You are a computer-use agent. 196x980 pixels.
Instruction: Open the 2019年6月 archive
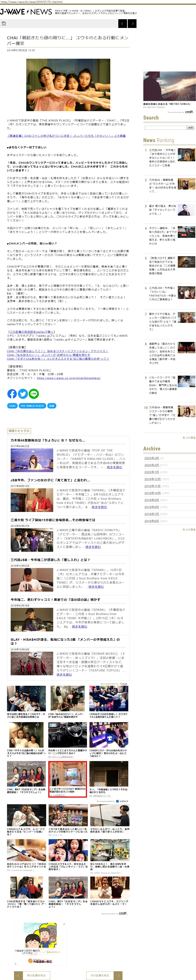coord(151,521)
